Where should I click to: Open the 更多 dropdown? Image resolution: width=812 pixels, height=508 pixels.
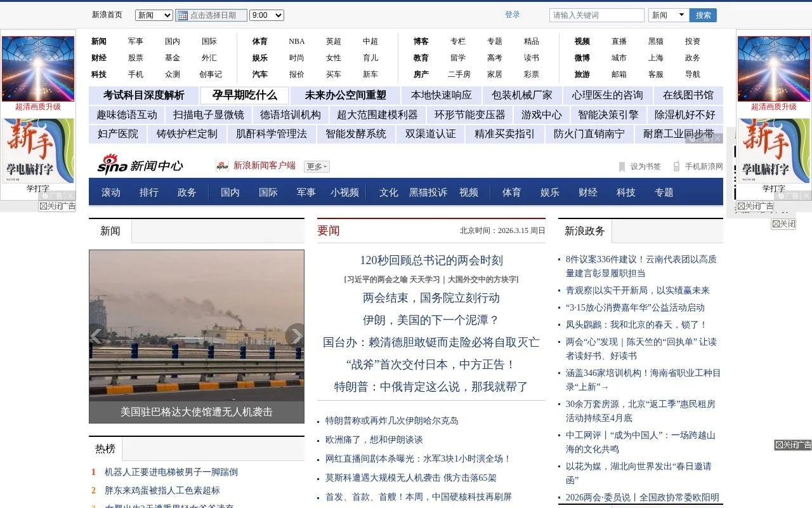tap(315, 166)
